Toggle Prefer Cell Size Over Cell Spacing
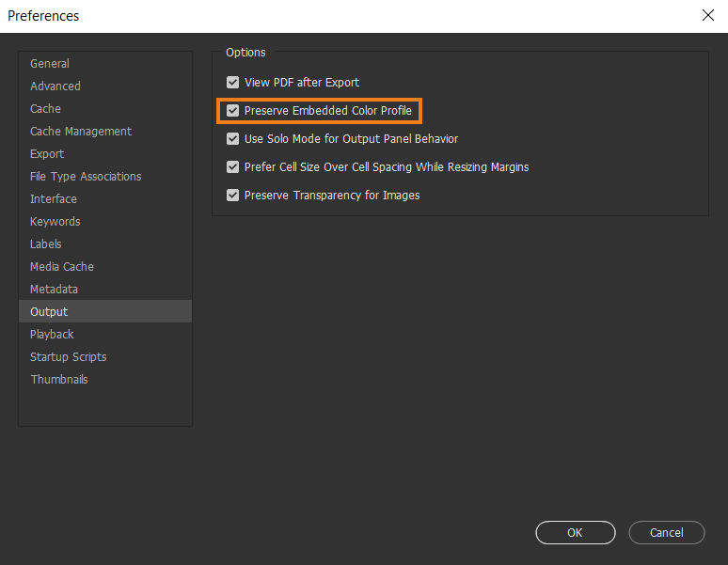This screenshot has width=728, height=565. tap(232, 167)
